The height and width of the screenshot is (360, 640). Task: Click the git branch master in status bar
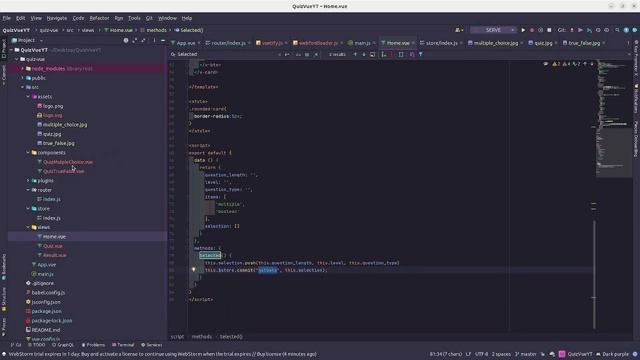click(x=526, y=354)
